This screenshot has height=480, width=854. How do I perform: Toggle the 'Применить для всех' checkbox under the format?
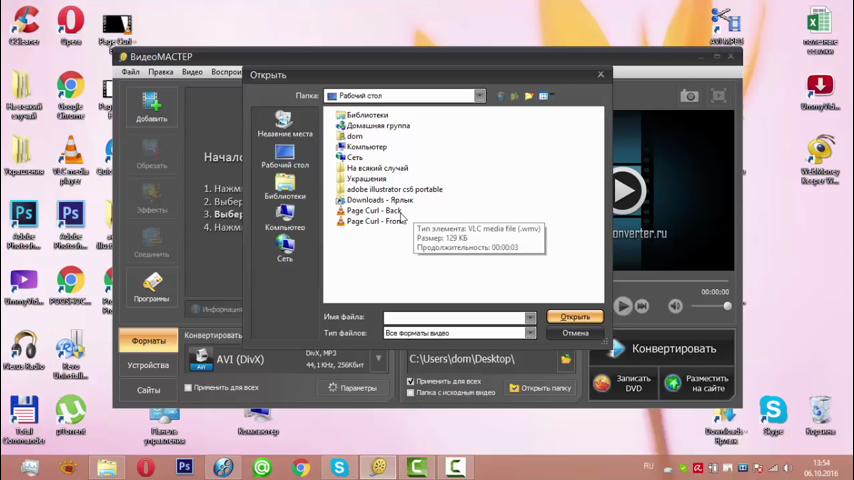(x=188, y=388)
